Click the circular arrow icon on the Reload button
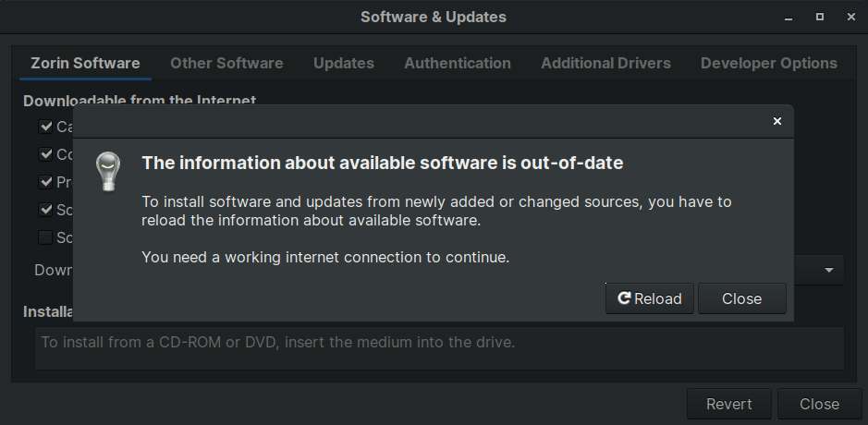 pos(625,298)
